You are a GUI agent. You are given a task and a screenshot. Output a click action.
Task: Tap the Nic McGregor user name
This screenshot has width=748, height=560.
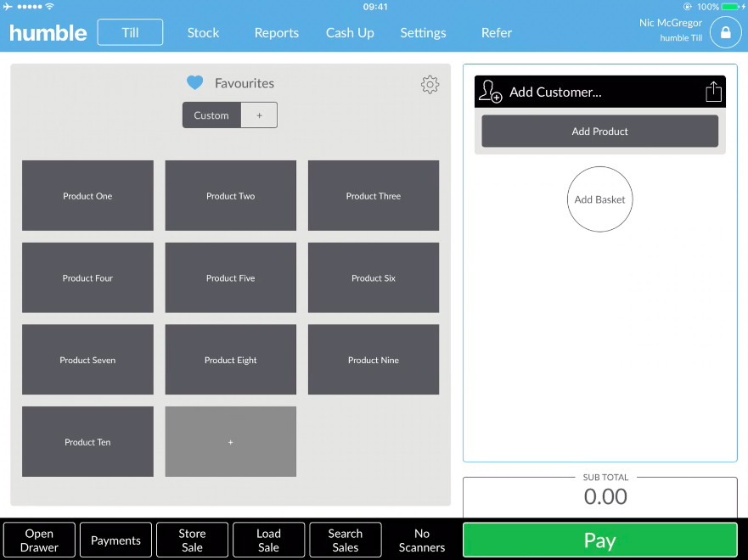click(x=670, y=22)
